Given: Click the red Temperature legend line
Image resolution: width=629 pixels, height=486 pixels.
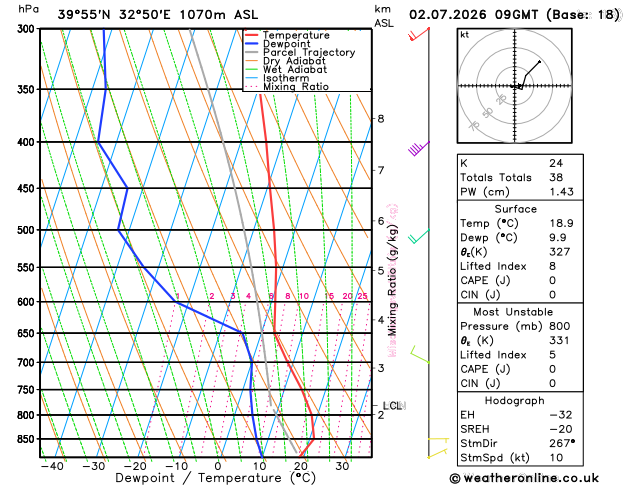Looking at the screenshot, I should click(x=252, y=35).
